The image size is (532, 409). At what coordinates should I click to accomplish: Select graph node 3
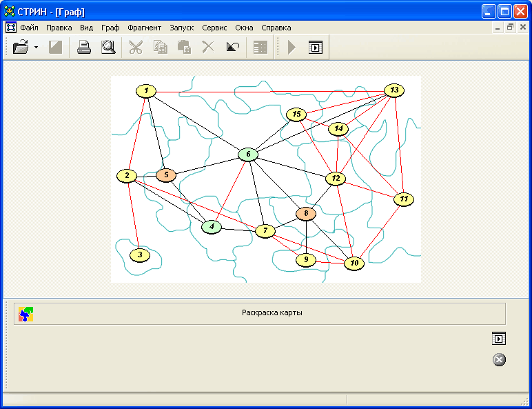tap(140, 255)
